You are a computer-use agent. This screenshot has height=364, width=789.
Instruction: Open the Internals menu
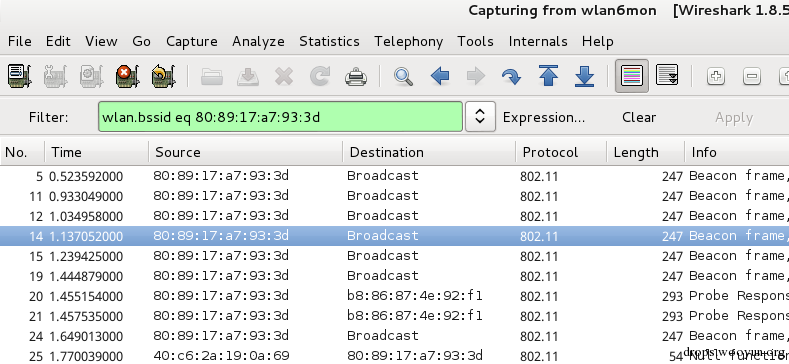coord(538,41)
